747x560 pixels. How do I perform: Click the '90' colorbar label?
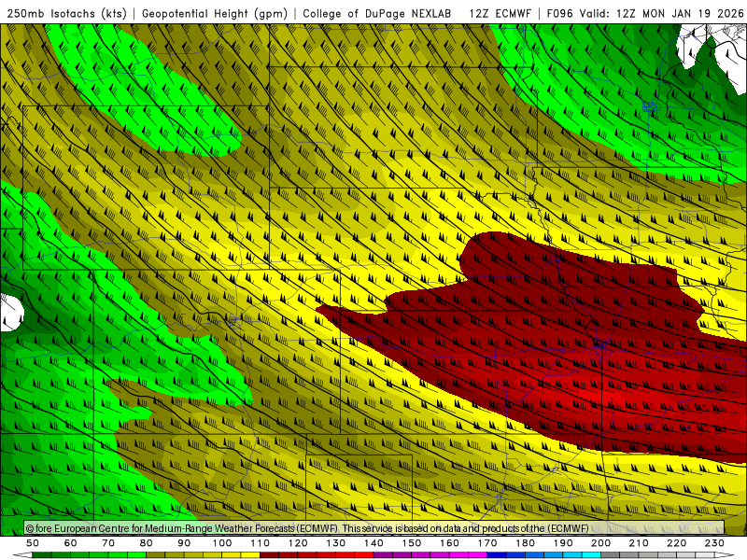pyautogui.click(x=184, y=543)
